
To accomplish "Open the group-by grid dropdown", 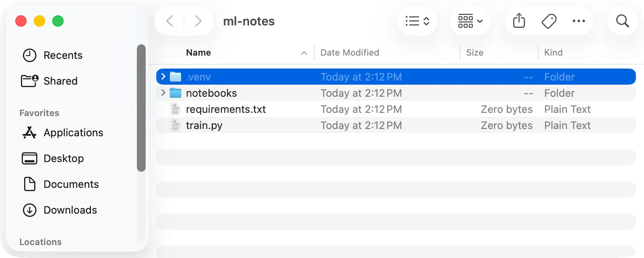I will pos(470,21).
